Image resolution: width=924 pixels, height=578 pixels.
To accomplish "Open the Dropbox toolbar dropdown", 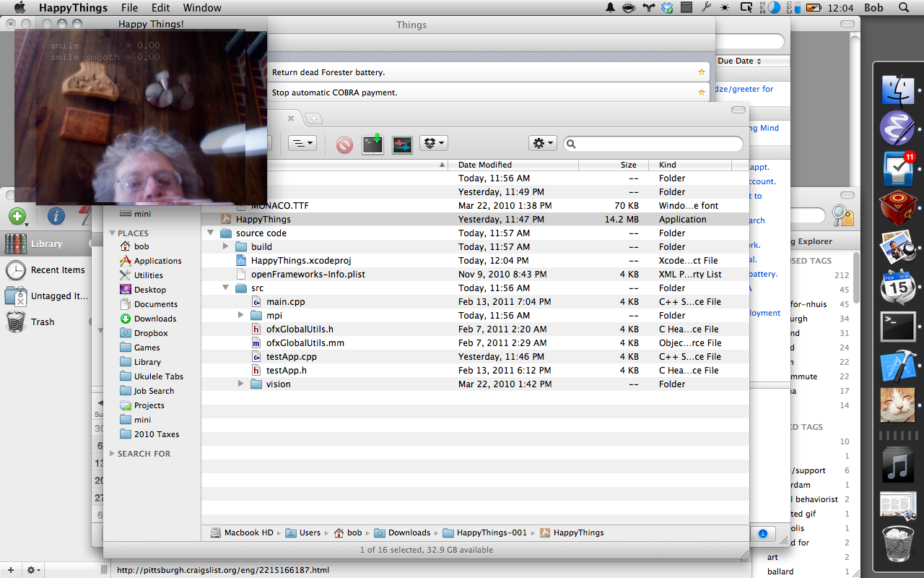I will [434, 144].
